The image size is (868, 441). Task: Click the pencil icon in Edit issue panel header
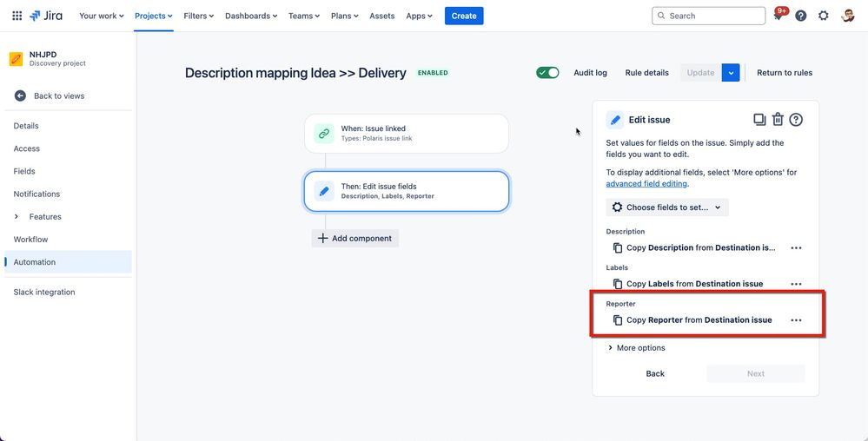click(x=614, y=120)
